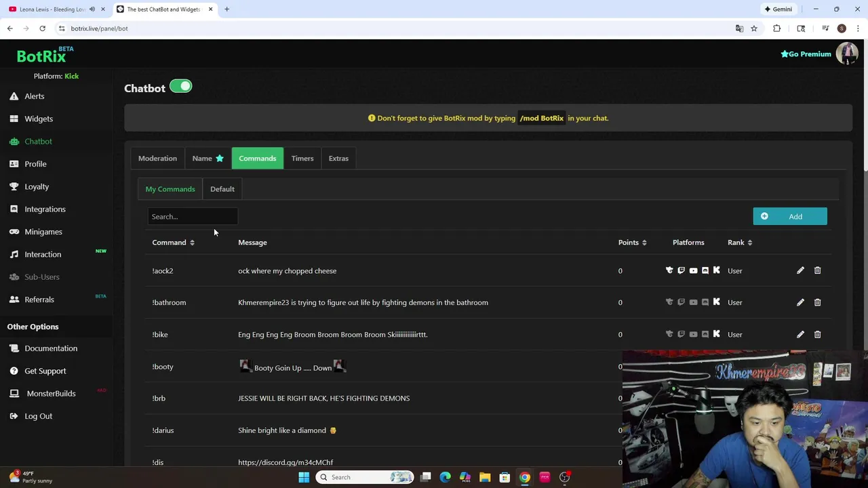The image size is (868, 488).
Task: Open the Profile page from sidebar
Action: click(x=35, y=164)
